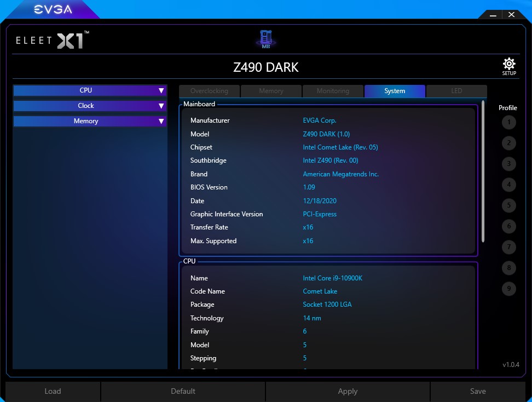Select profile slot 9
The height and width of the screenshot is (402, 532).
[x=508, y=289]
